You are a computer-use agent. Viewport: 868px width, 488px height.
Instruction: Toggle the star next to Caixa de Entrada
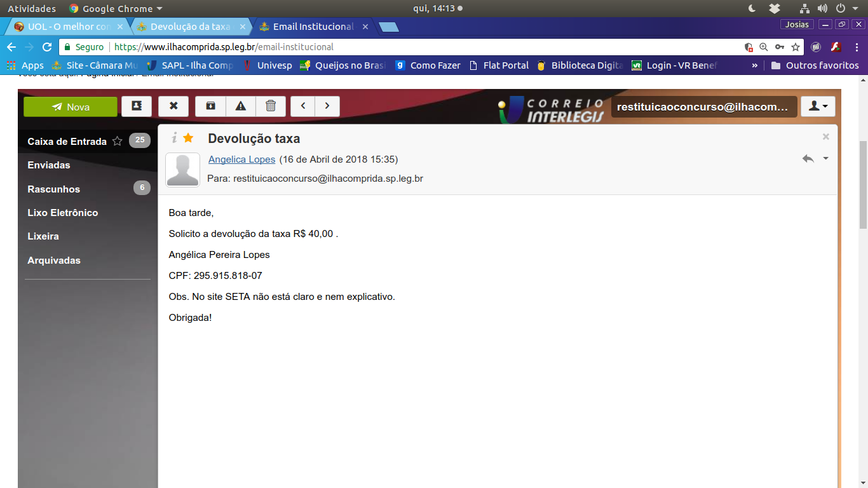click(x=118, y=141)
